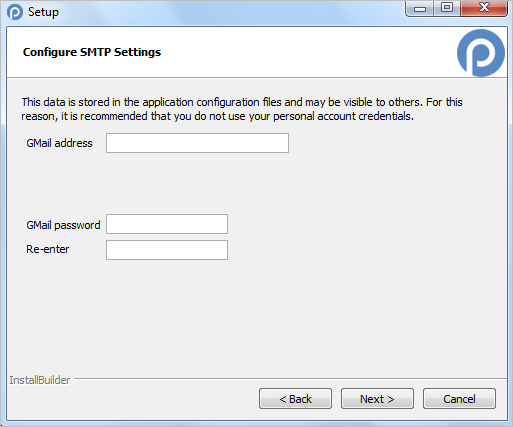
Task: Focus the GMail password field
Action: (x=167, y=224)
